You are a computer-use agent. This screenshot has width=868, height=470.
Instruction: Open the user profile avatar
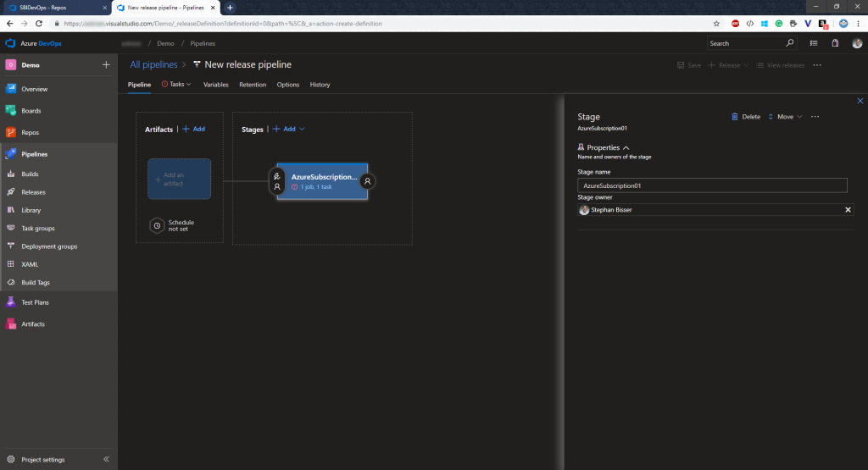tap(857, 43)
